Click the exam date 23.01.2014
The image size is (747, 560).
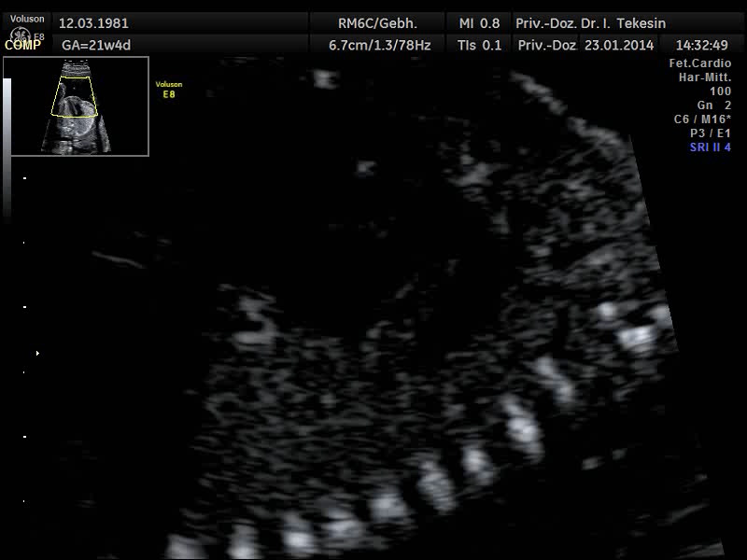618,45
